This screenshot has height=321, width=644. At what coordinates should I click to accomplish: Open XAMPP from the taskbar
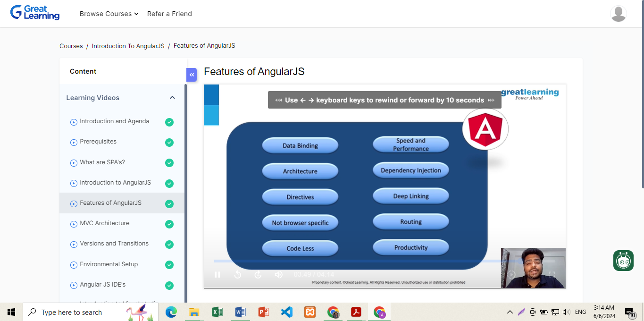tap(309, 312)
